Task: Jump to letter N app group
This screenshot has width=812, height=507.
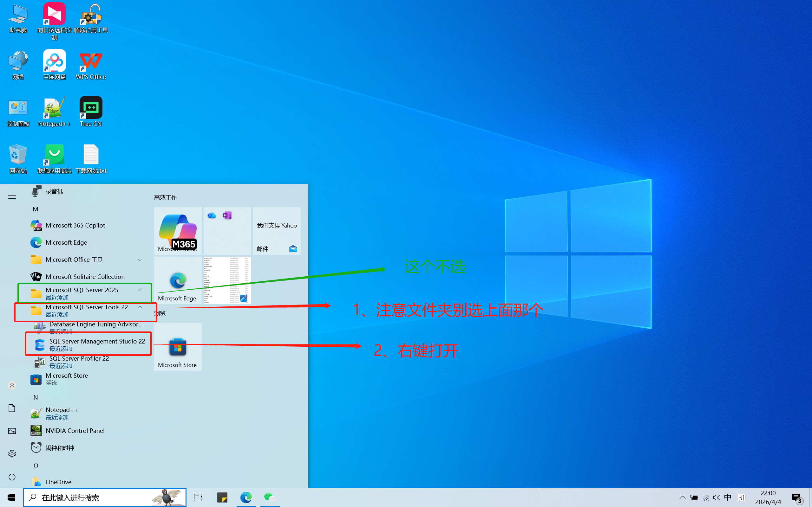Action: [36, 397]
